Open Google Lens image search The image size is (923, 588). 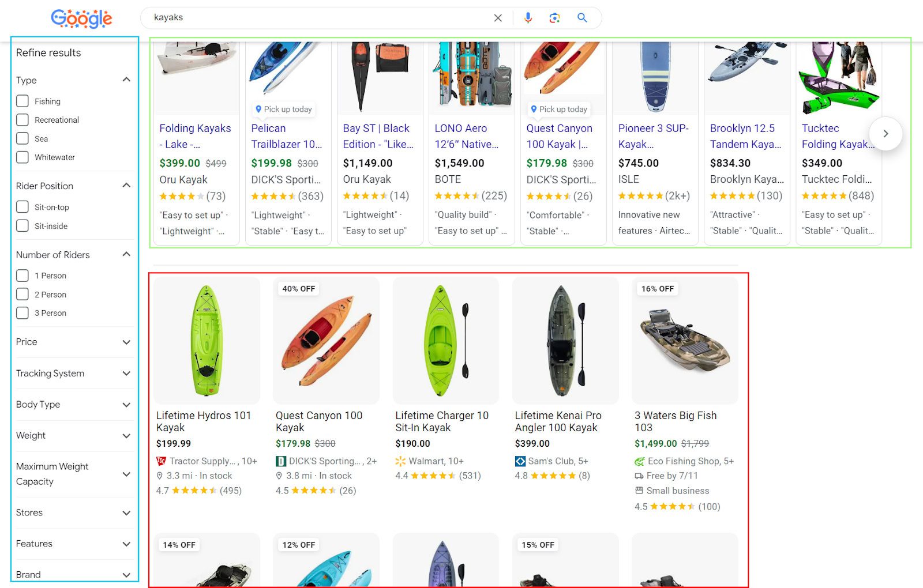[554, 18]
